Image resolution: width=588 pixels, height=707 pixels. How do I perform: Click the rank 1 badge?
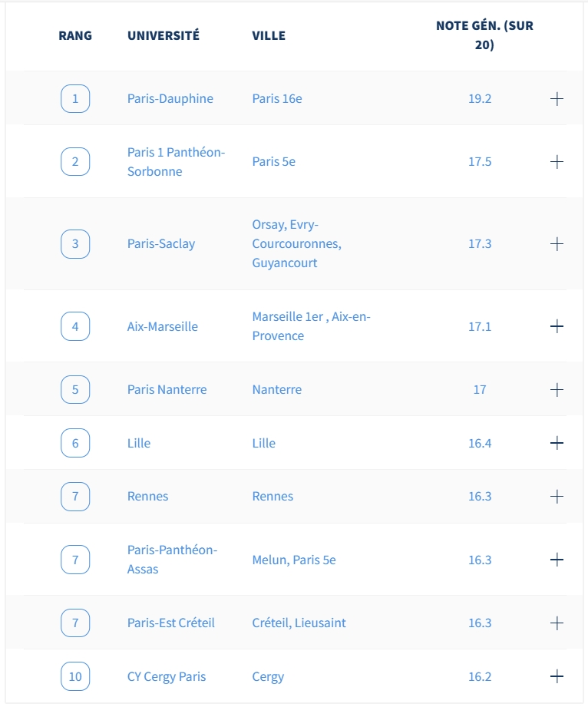tap(75, 99)
